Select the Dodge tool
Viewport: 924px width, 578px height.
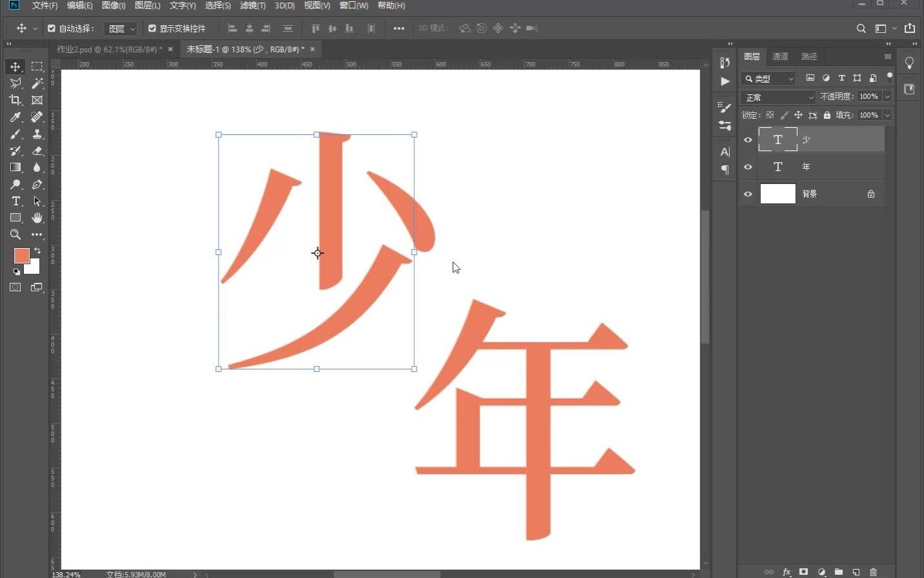(x=15, y=184)
